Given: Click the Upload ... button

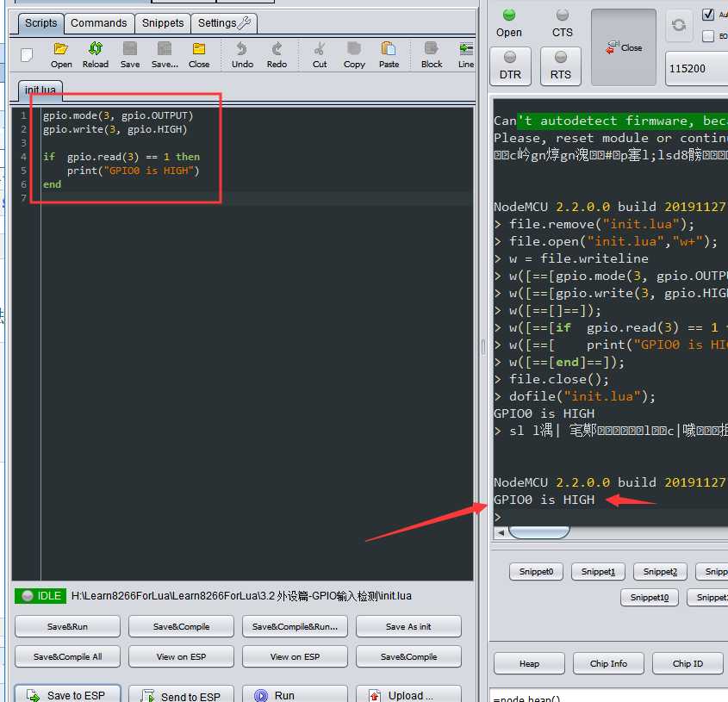Looking at the screenshot, I should [x=408, y=694].
